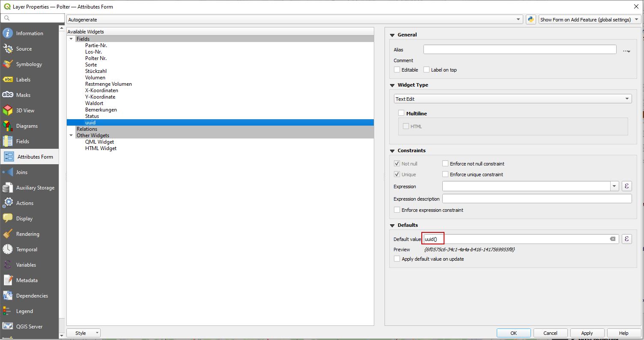
Task: Click the Alias input field
Action: click(x=520, y=50)
